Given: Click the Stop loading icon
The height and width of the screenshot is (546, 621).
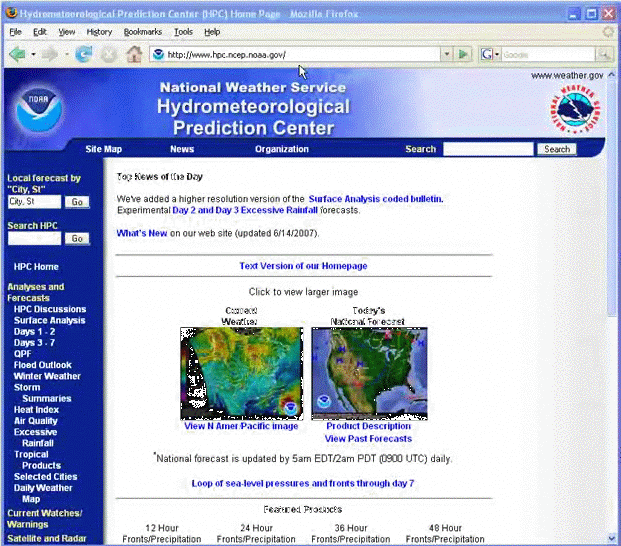Looking at the screenshot, I should point(109,55).
